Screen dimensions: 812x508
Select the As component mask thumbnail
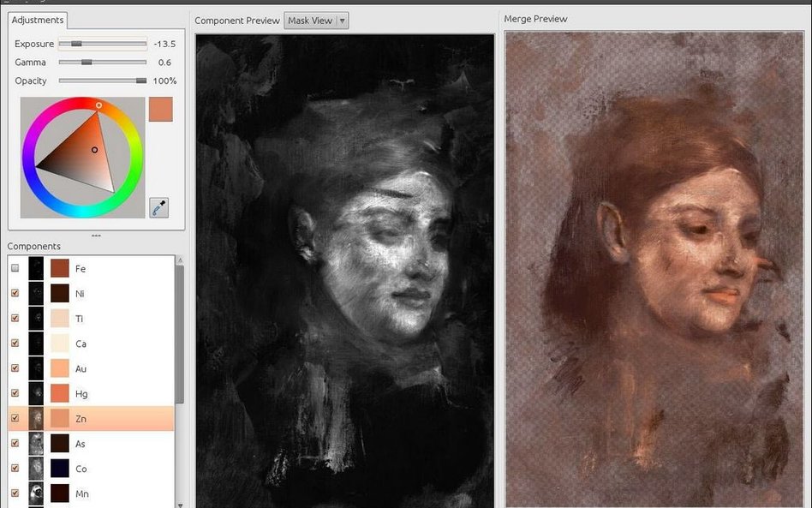click(36, 443)
